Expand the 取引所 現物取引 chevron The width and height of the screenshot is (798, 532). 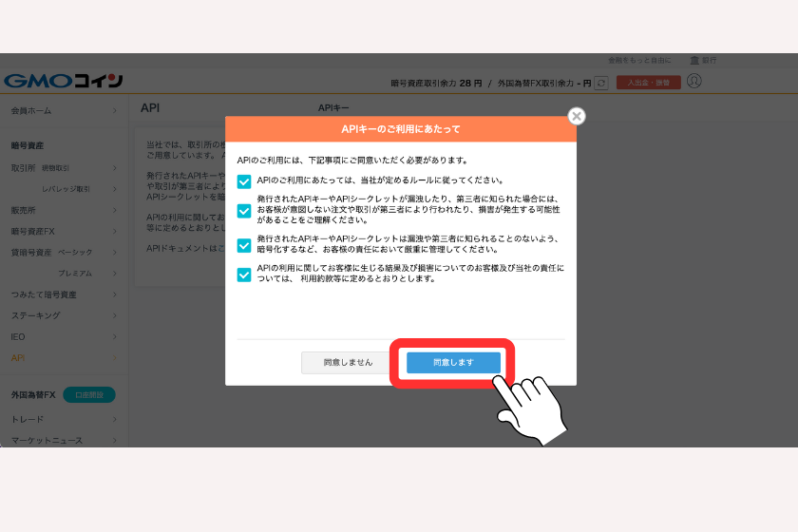[114, 168]
